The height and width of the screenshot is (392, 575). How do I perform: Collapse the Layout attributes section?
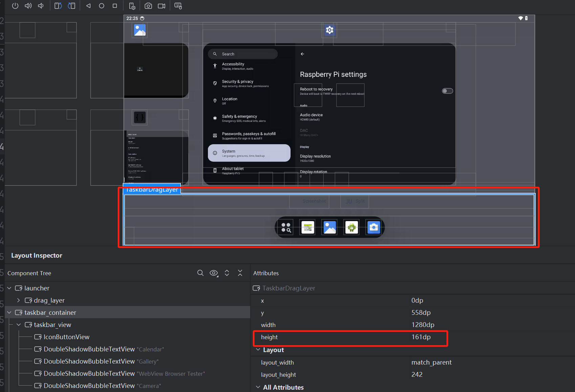(x=258, y=350)
